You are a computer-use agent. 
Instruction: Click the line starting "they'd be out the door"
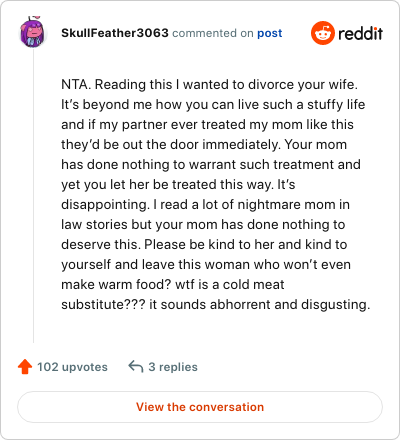204,145
